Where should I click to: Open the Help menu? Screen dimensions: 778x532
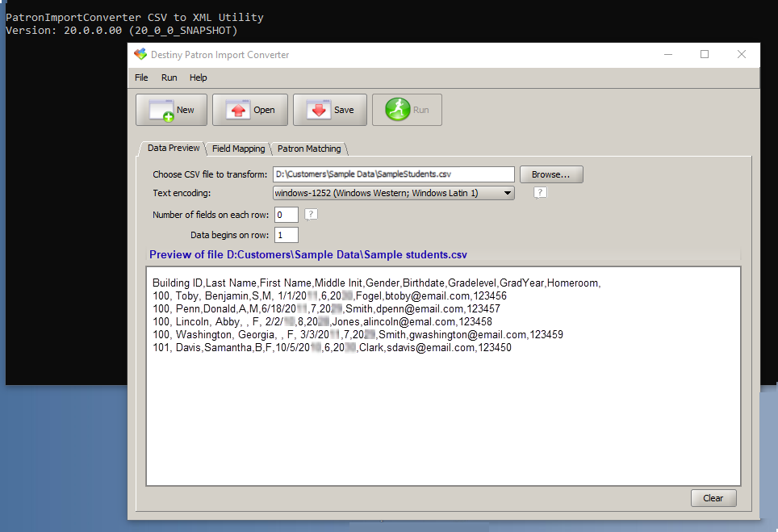[x=198, y=77]
